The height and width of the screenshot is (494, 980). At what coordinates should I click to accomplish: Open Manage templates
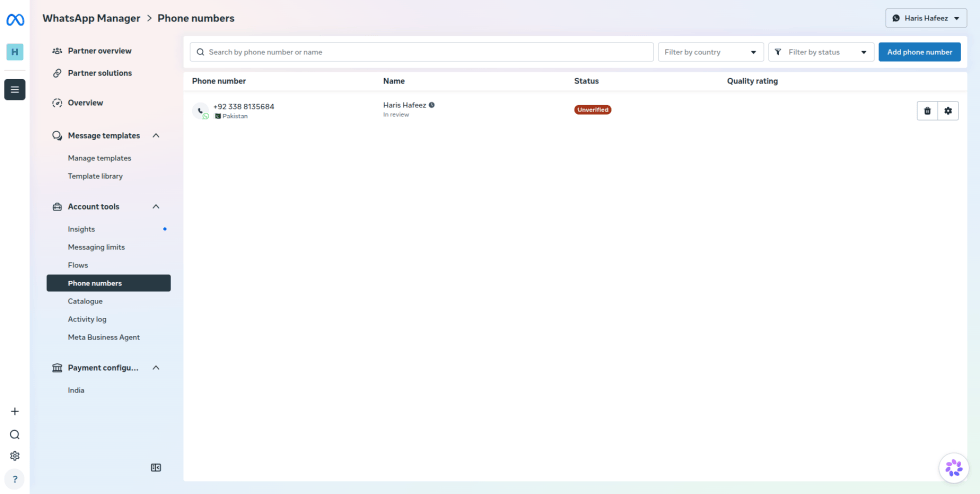[x=99, y=158]
